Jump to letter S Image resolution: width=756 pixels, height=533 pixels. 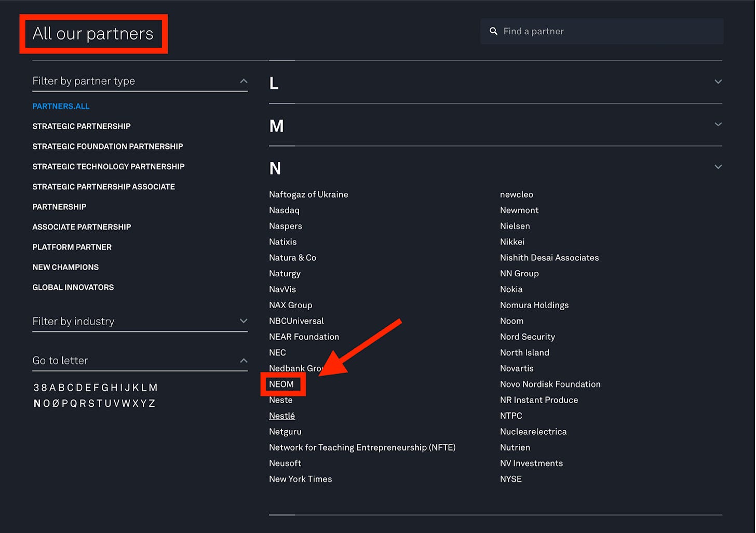click(x=91, y=403)
